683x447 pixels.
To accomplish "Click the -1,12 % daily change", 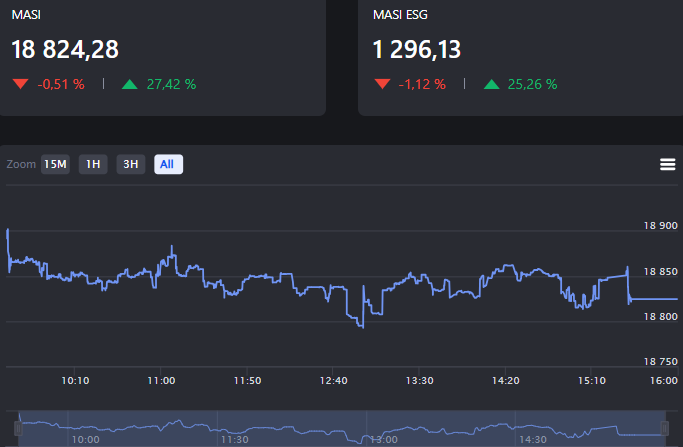I will pos(422,84).
